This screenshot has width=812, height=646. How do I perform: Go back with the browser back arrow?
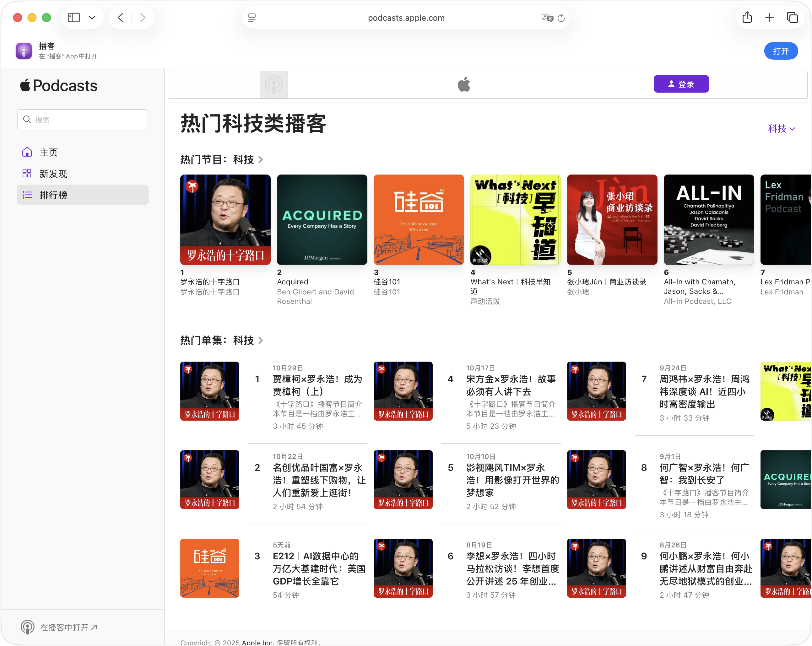click(x=121, y=18)
